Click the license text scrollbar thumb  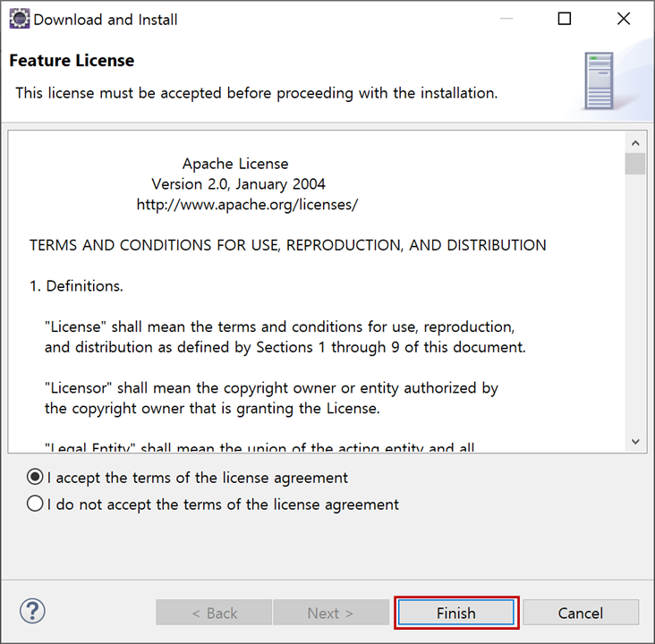pyautogui.click(x=635, y=164)
